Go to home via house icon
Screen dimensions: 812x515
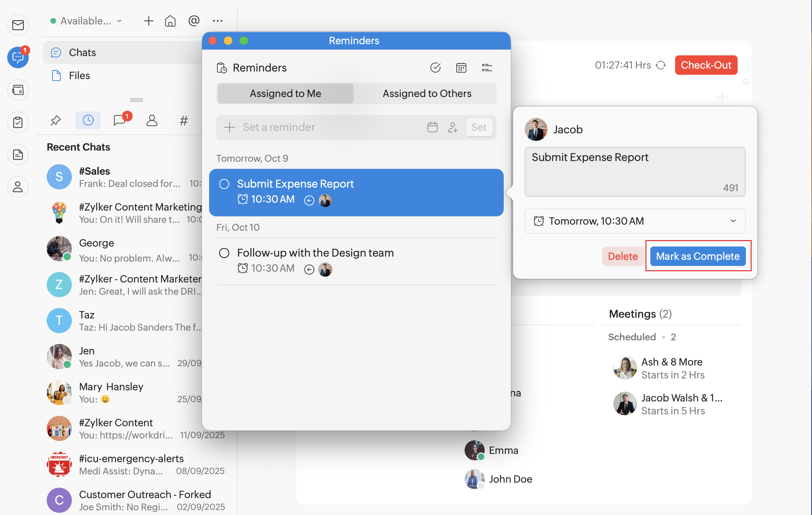[170, 21]
